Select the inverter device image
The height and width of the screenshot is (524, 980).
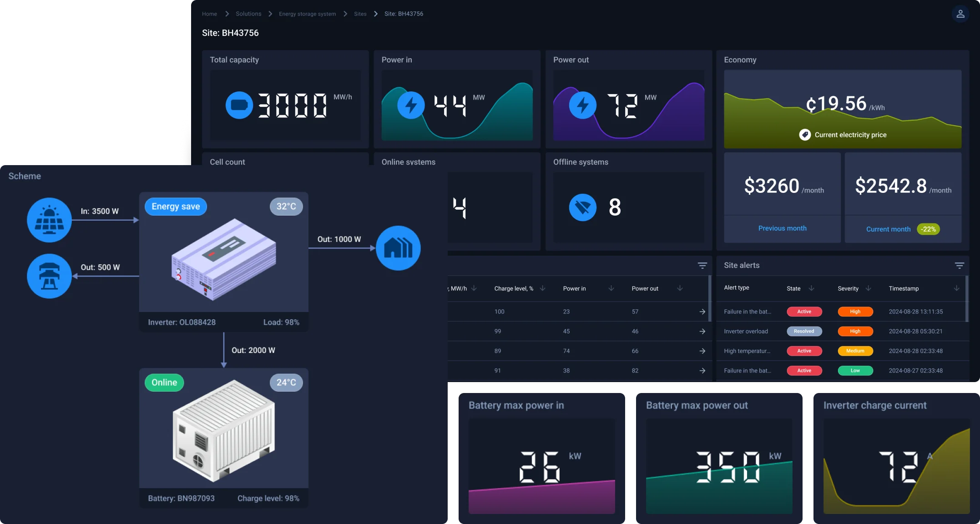[x=223, y=259]
